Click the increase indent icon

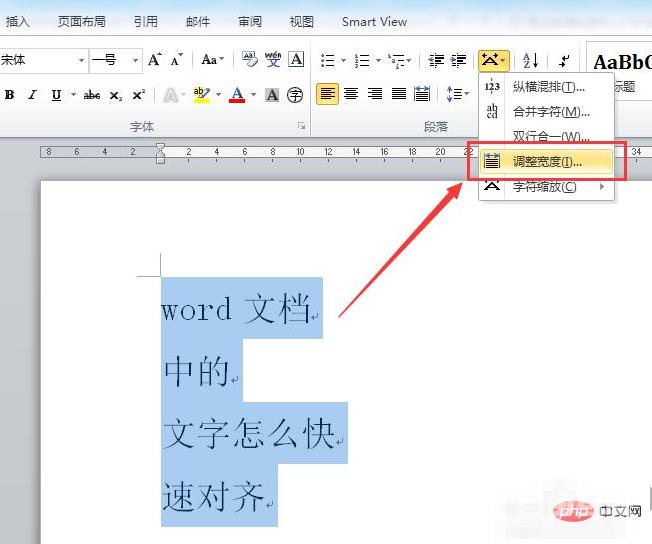tap(460, 61)
